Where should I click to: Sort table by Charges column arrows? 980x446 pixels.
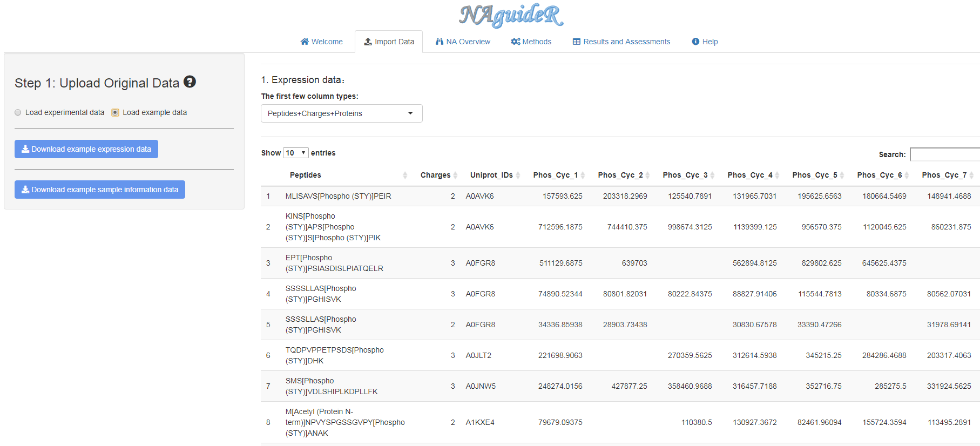(x=455, y=175)
